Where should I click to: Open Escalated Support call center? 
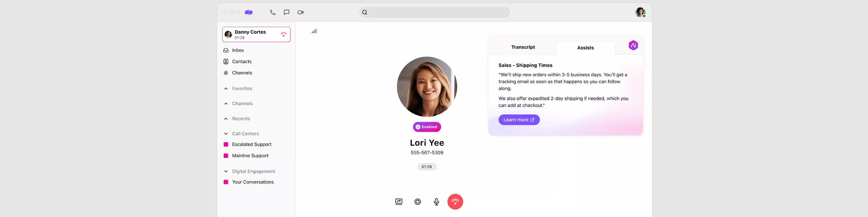[x=251, y=145]
